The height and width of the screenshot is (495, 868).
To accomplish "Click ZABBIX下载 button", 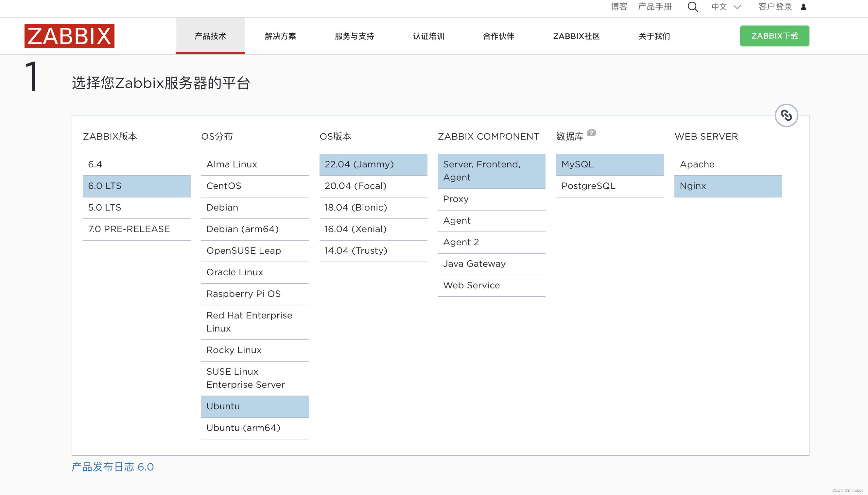I will pos(773,36).
